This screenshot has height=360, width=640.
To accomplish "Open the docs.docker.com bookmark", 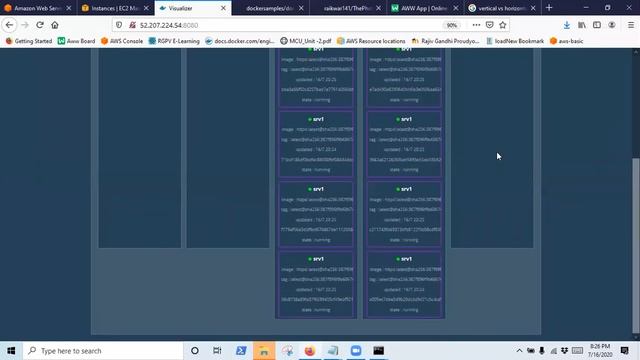I will click(x=240, y=41).
